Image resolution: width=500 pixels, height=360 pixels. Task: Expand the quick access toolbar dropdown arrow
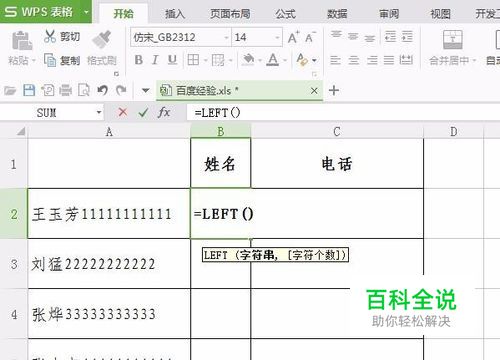[x=145, y=90]
